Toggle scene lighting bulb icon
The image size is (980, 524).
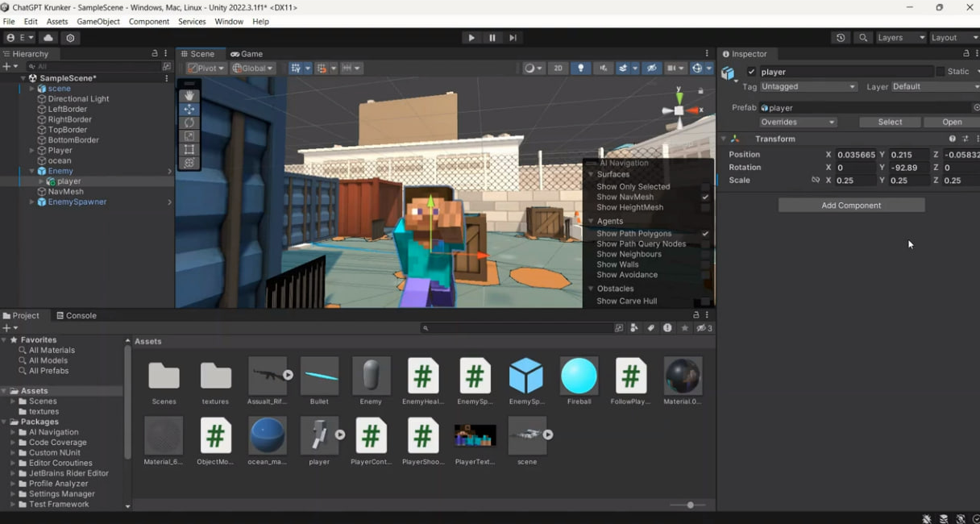581,69
